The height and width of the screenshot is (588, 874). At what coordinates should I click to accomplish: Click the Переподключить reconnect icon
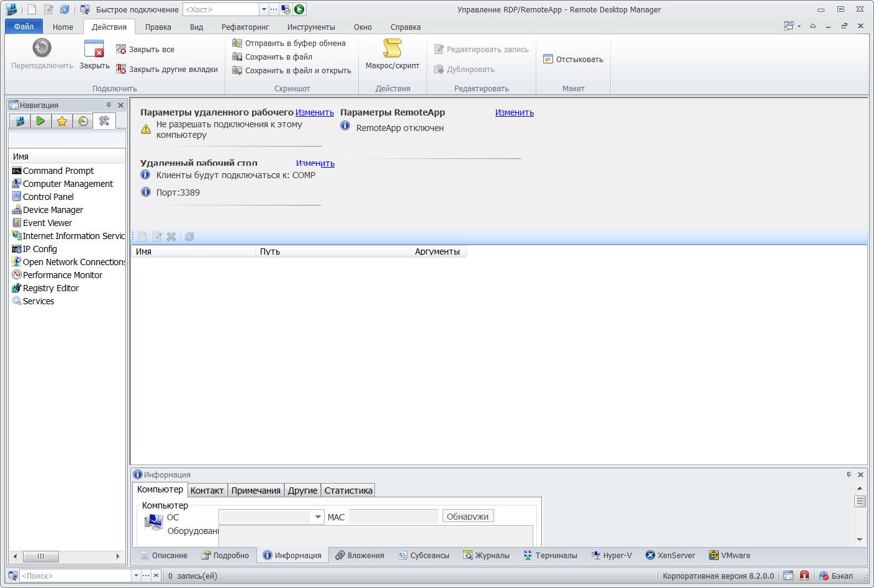pos(42,48)
